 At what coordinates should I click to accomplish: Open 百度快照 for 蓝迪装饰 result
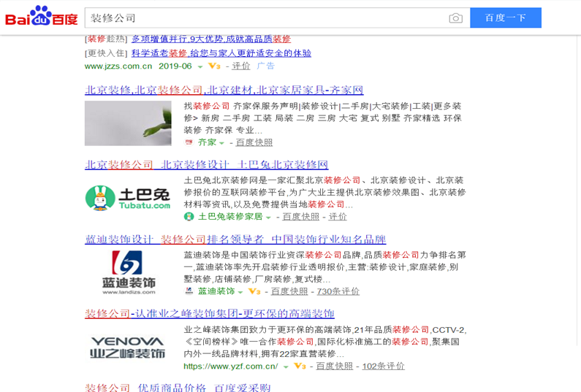(289, 291)
